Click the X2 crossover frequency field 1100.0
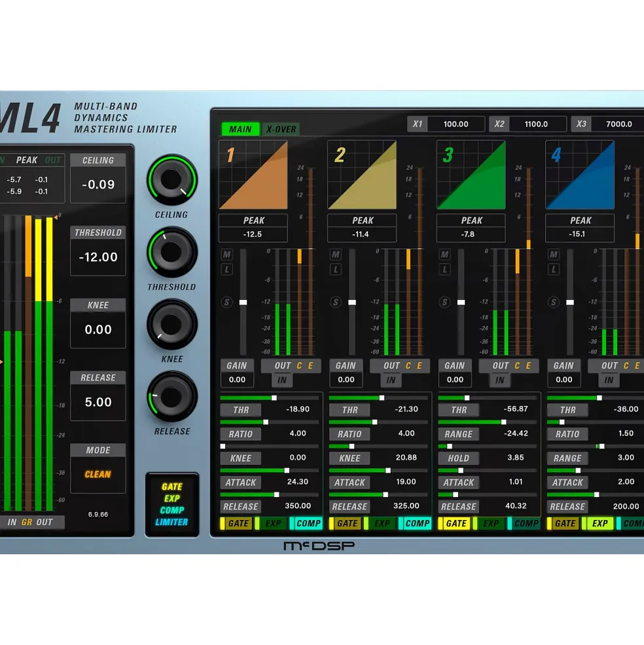 [536, 124]
